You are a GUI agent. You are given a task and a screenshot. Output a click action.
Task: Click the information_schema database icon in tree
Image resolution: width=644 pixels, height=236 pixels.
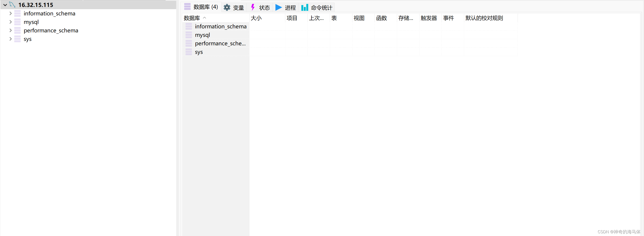[17, 13]
